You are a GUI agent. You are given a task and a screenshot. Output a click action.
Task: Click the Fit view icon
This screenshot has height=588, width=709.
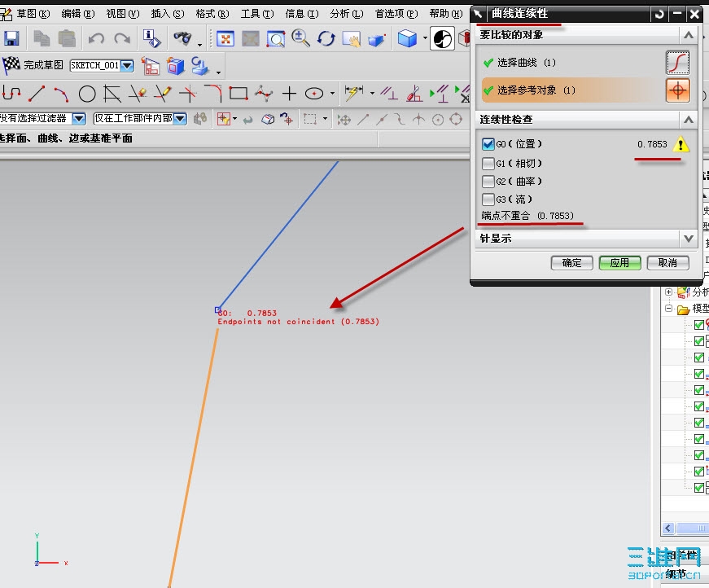coord(225,39)
